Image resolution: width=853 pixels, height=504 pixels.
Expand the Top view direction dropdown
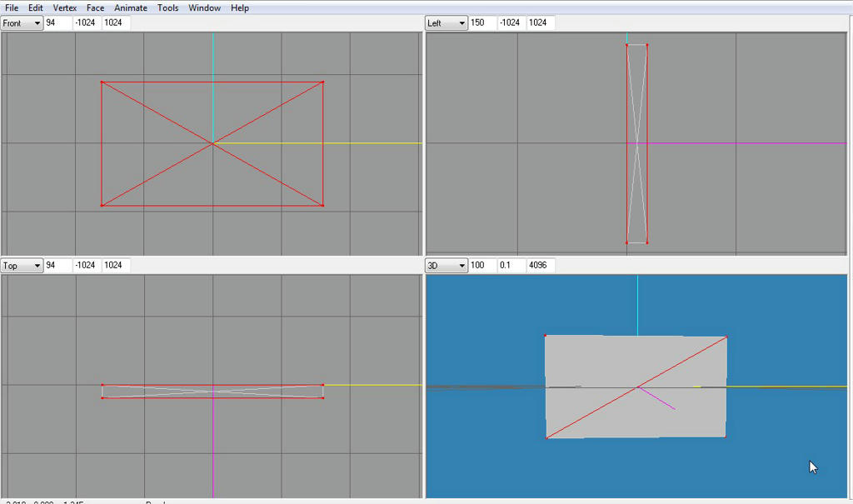(36, 266)
